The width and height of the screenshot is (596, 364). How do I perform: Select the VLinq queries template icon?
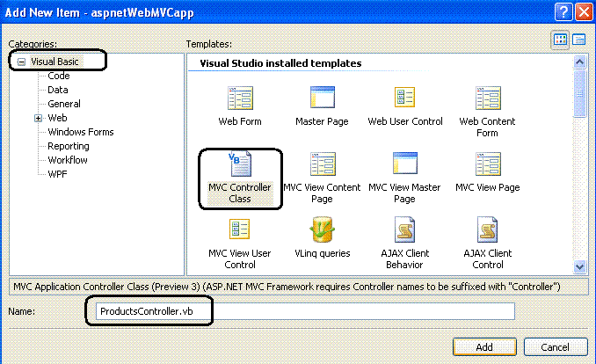pyautogui.click(x=322, y=229)
